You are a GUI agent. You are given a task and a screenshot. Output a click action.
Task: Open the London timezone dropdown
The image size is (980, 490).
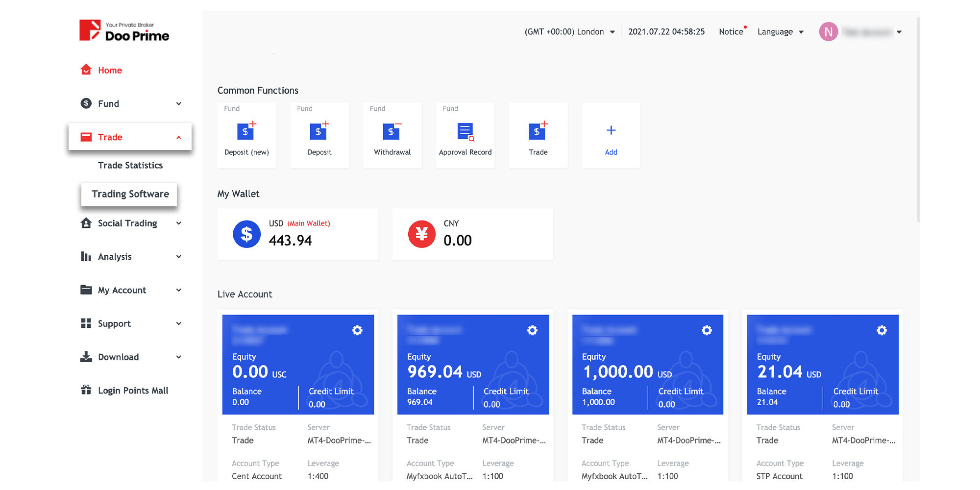569,32
